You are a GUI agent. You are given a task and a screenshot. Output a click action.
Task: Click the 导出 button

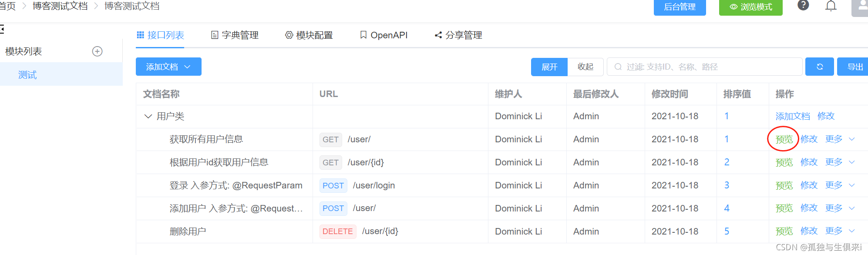point(853,67)
